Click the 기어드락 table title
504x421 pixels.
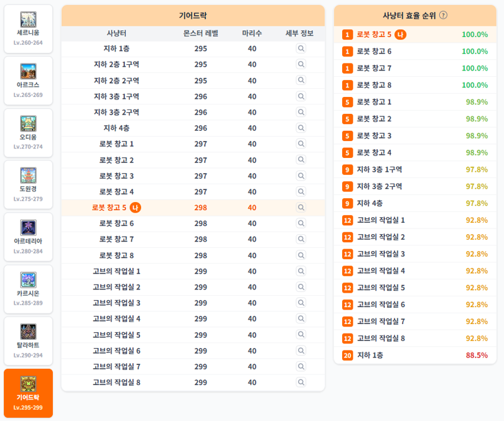[193, 15]
